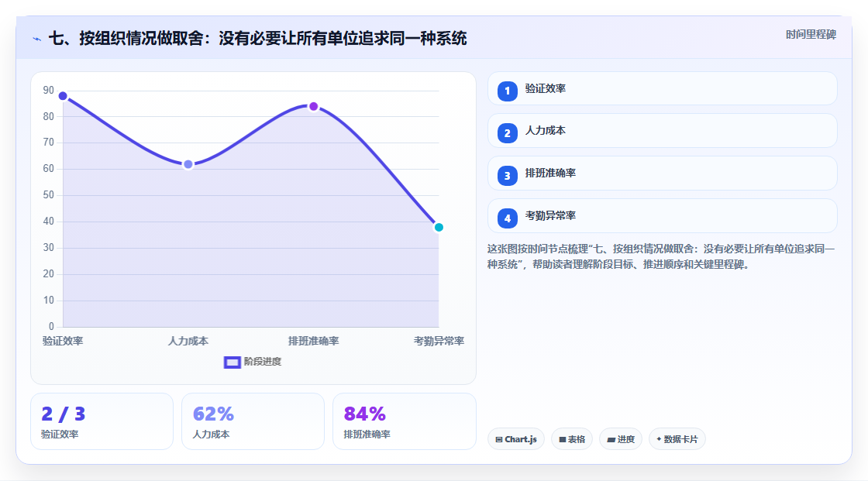Viewport: 868px width, 481px height.
Task: Click the 90 y-axis tick label
Action: pyautogui.click(x=49, y=90)
